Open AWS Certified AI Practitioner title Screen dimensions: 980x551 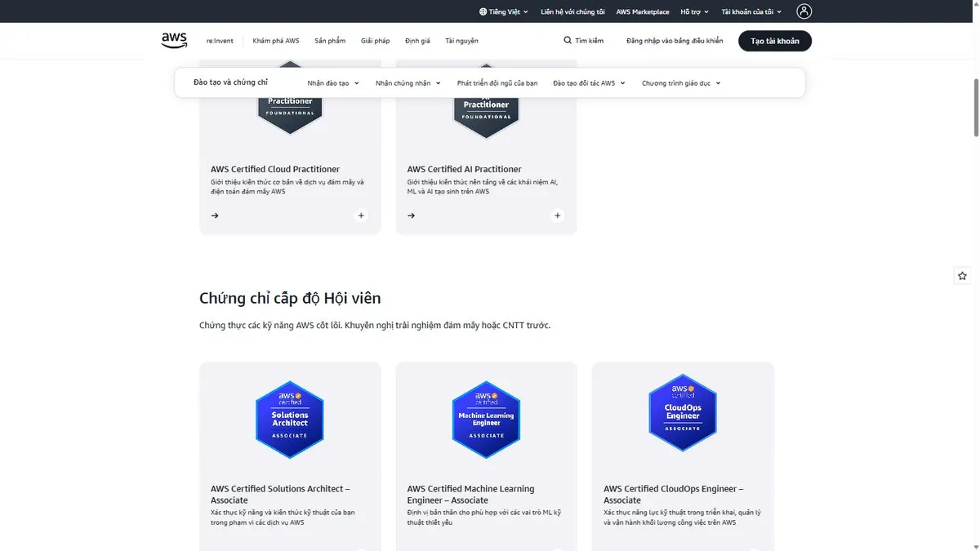tap(464, 169)
